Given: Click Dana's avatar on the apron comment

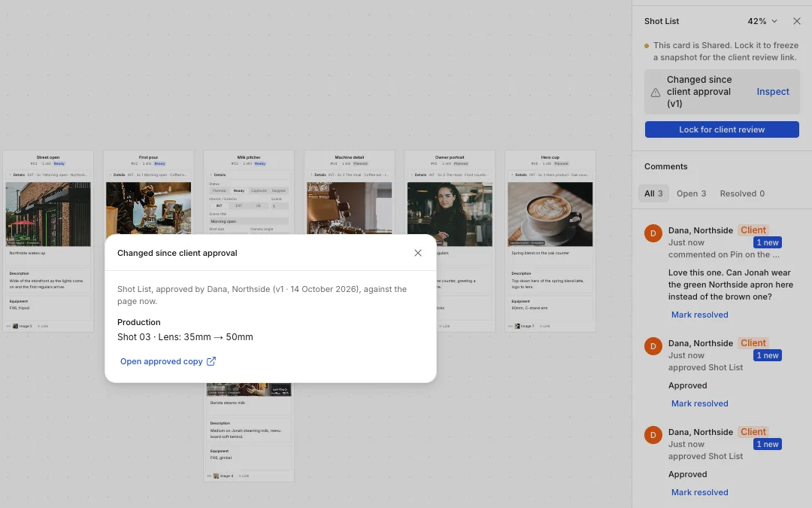Looking at the screenshot, I should (653, 233).
